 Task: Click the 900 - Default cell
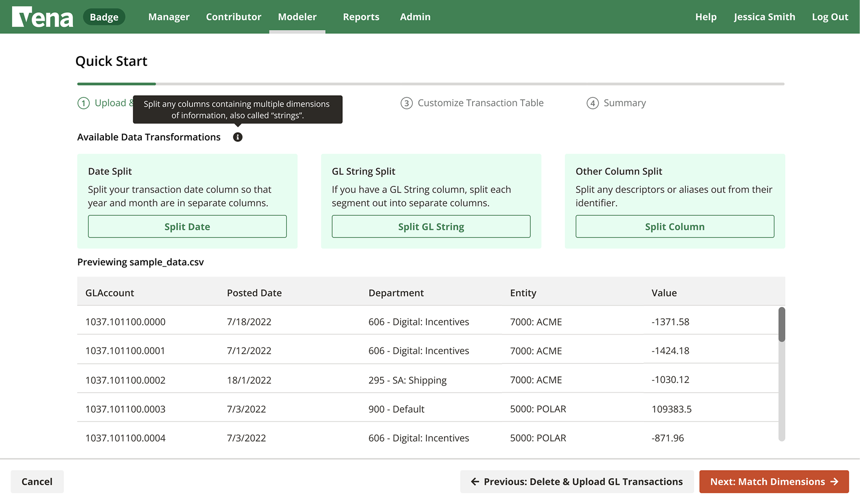397,409
